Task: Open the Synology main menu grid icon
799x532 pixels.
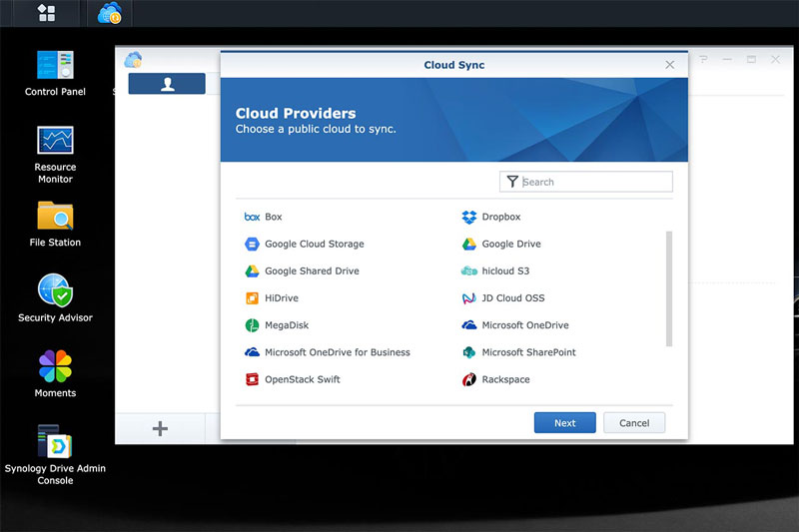Action: 46,13
